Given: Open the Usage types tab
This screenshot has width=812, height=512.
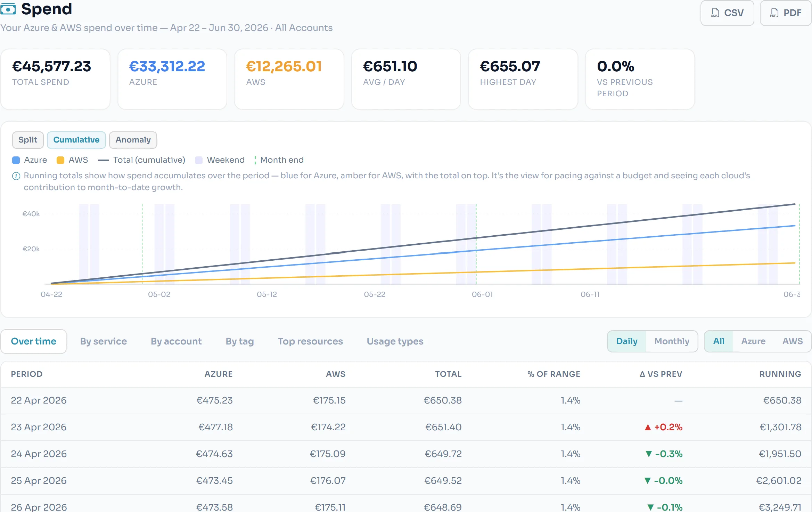Looking at the screenshot, I should [x=395, y=341].
